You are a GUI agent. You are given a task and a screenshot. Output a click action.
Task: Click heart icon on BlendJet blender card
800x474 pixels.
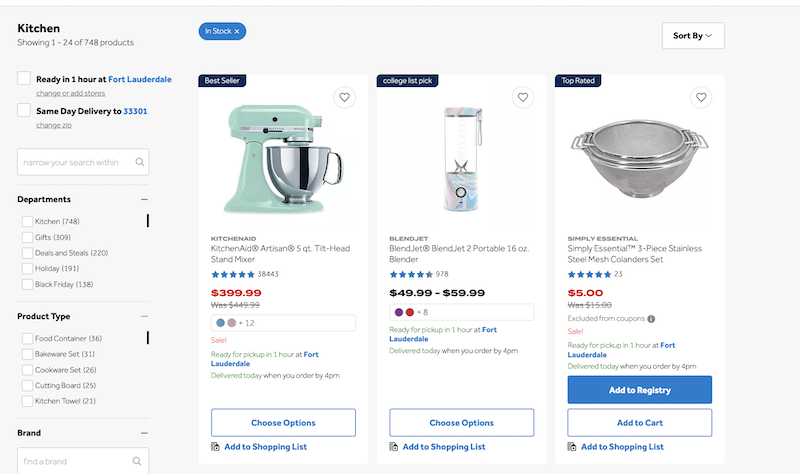tap(522, 98)
